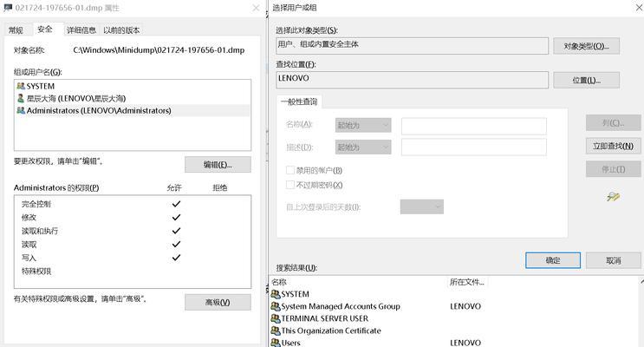Open advanced settings via 高级(V) button
The width and height of the screenshot is (644, 347).
pyautogui.click(x=218, y=302)
